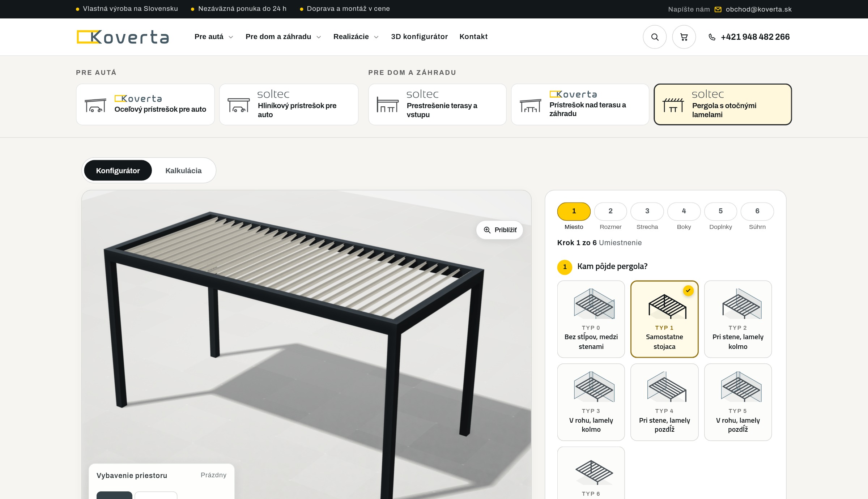Open Hliníkový prístrešok pre auto card
Image resolution: width=868 pixels, height=499 pixels.
click(289, 105)
